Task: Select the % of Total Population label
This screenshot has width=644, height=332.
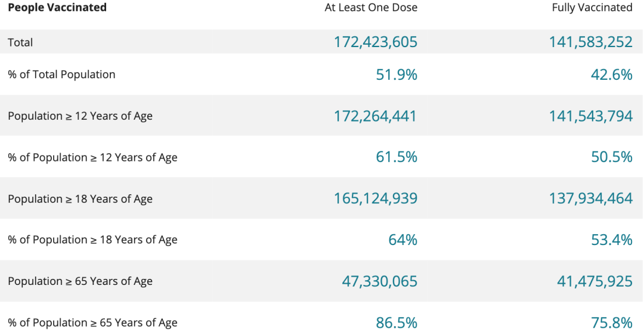Action: pyautogui.click(x=61, y=75)
